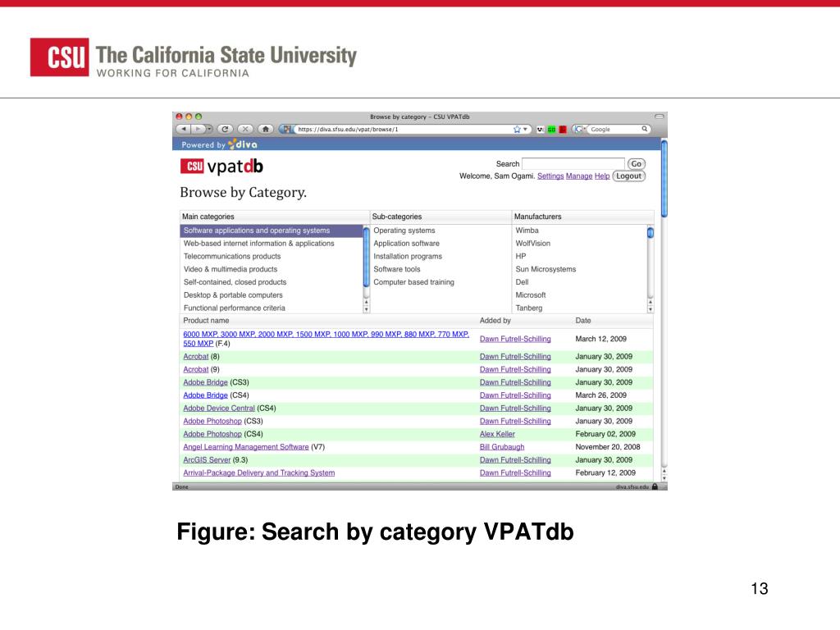Viewport: 840px width, 630px height.
Task: Click the browser Forward arrow button
Action: 199,129
